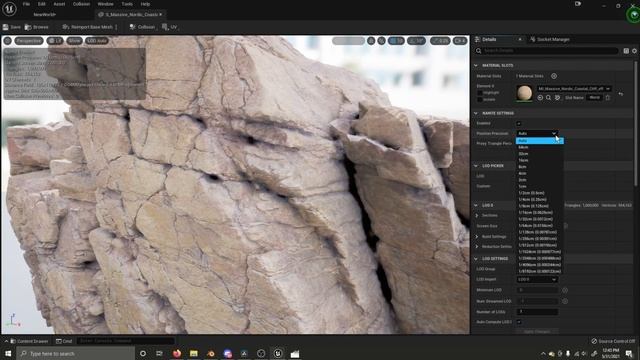Open the UV toolbar menu
Screen dimensions: 640x360
pos(169,27)
